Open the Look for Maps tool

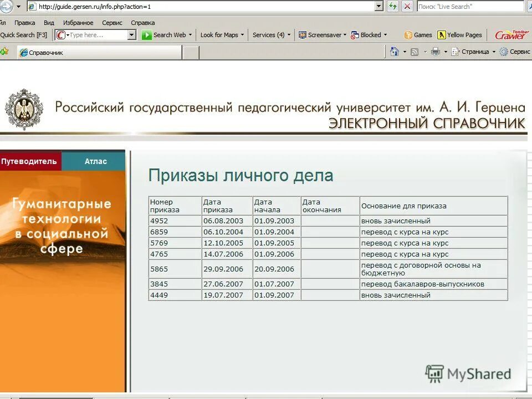point(221,34)
